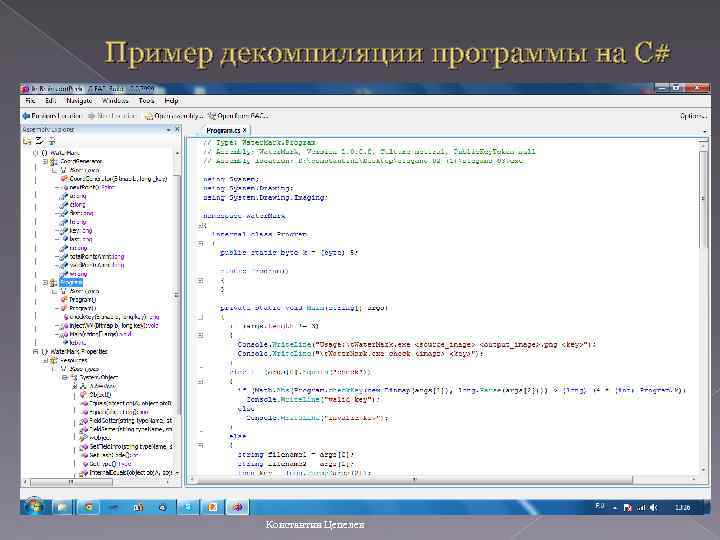Open Options at toolbar right end
Screen dimensions: 720x540
(693, 116)
